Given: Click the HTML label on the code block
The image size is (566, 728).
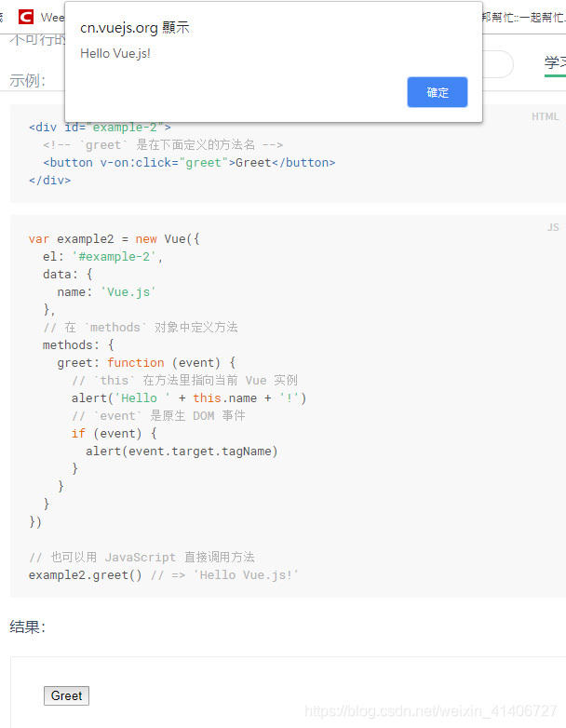Looking at the screenshot, I should (546, 116).
